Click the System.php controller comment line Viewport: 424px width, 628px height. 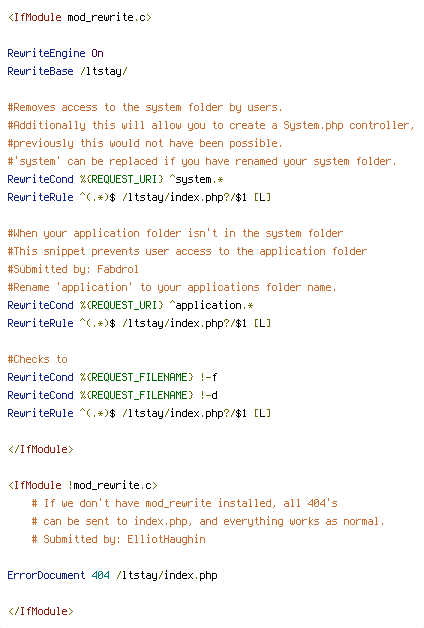click(211, 125)
